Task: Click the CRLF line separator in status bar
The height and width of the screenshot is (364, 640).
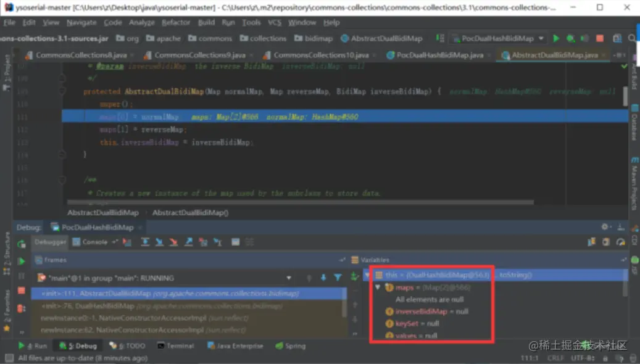Action: [555, 358]
